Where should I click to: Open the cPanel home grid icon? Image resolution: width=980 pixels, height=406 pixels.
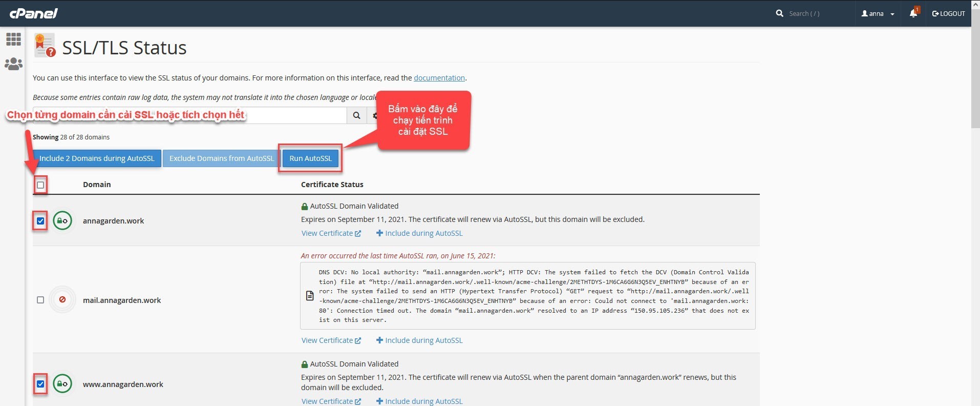click(x=13, y=39)
